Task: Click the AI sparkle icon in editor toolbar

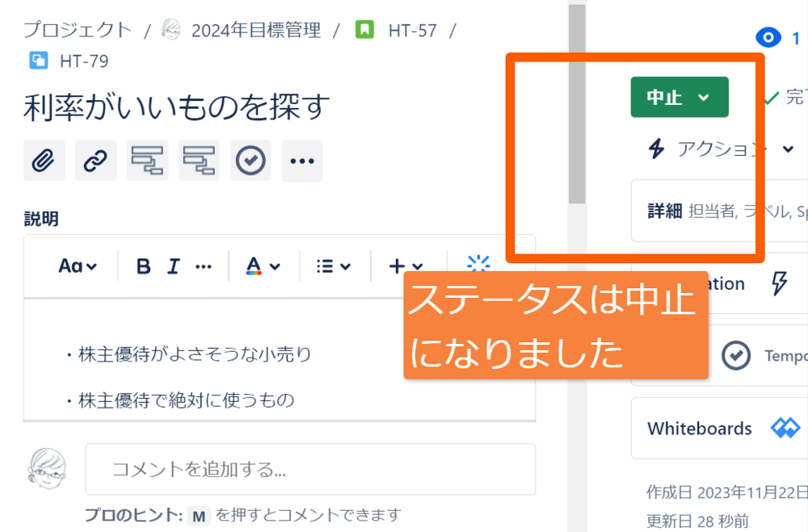Action: tap(478, 265)
